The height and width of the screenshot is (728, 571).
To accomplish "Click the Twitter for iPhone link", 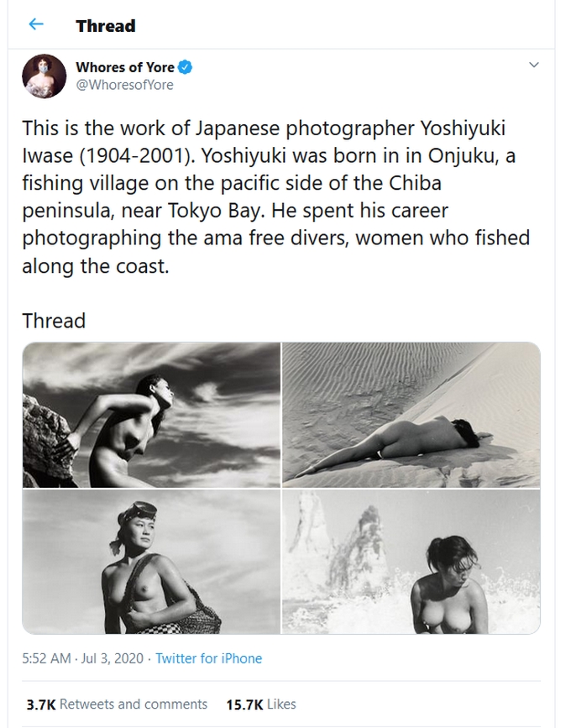I will coord(208,659).
